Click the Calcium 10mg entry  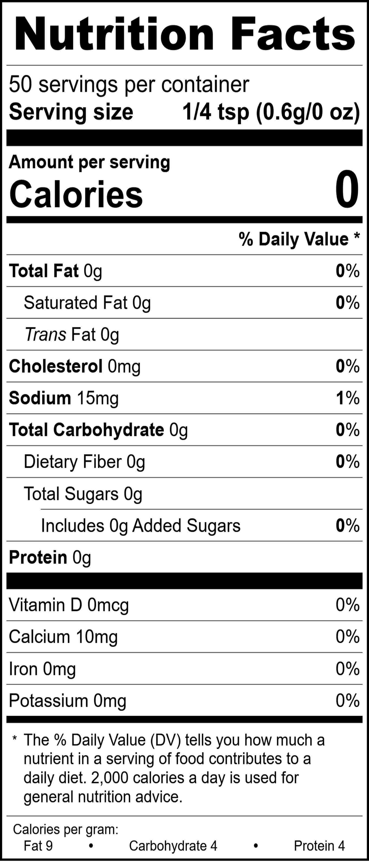(63, 637)
